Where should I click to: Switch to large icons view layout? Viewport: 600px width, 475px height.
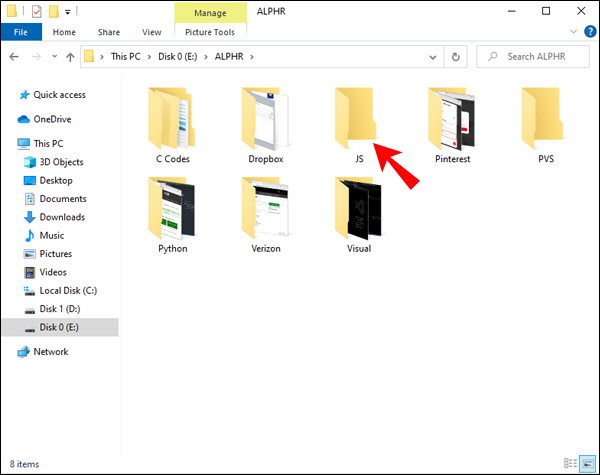[587, 463]
